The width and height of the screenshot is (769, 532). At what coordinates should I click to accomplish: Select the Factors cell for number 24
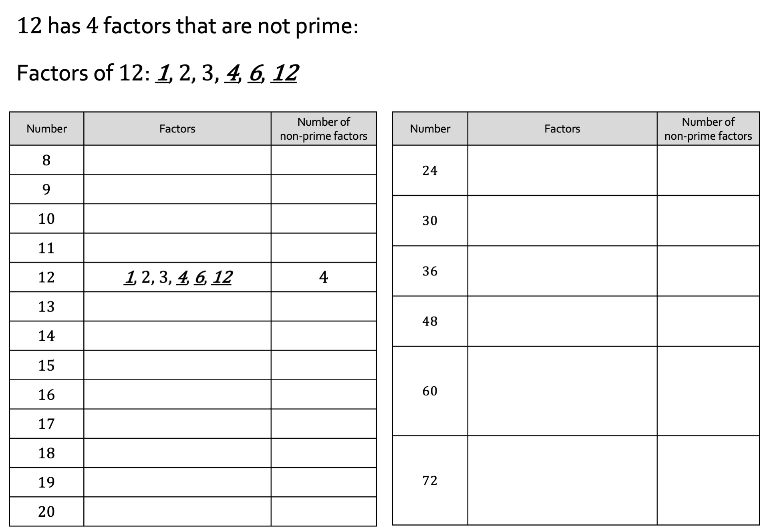coord(562,170)
